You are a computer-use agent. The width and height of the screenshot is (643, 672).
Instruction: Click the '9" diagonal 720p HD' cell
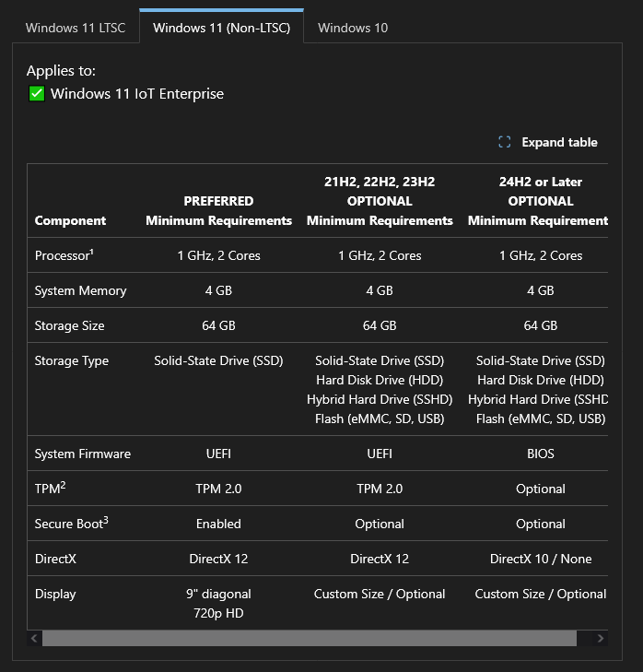pyautogui.click(x=218, y=604)
